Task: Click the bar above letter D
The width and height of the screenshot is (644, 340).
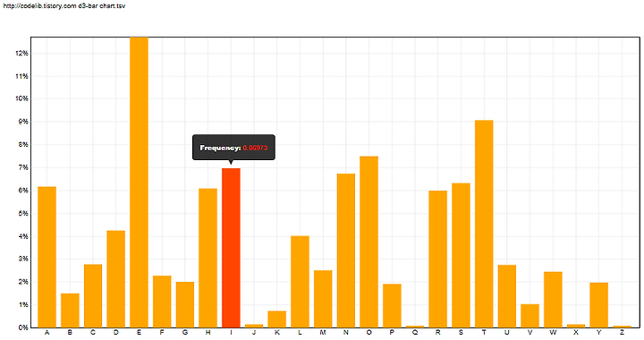Action: tap(115, 279)
